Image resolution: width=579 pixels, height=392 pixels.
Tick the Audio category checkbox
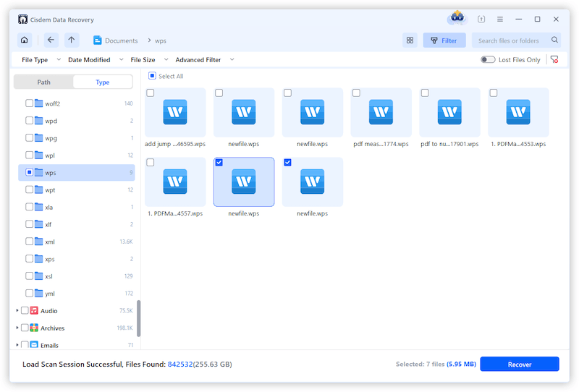click(x=25, y=310)
